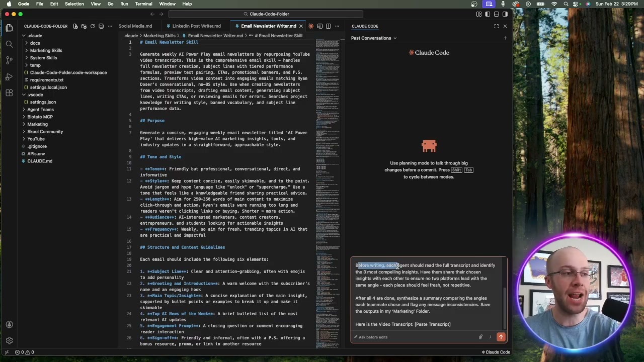Open Run and Debug view
644x362 pixels.
click(9, 77)
